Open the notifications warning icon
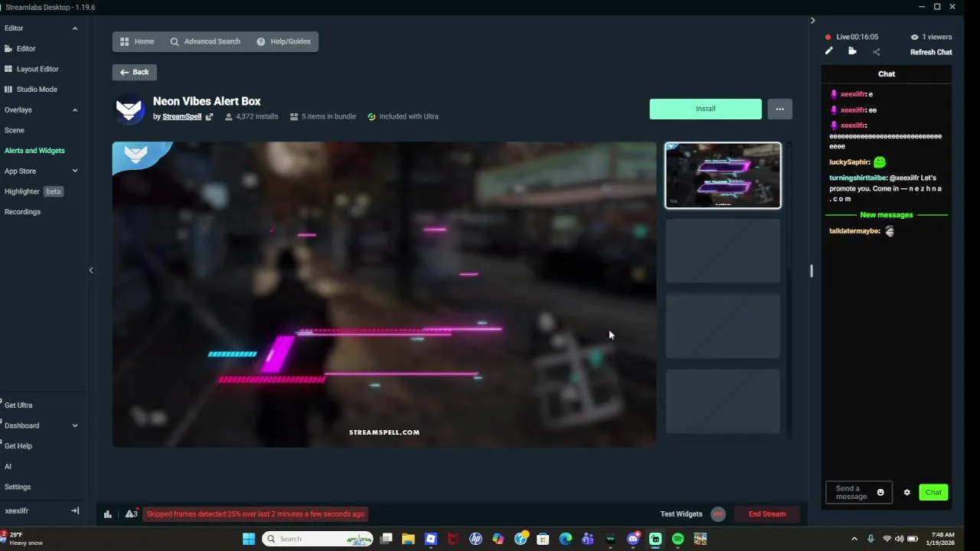Viewport: 980px width, 551px height. tap(131, 514)
